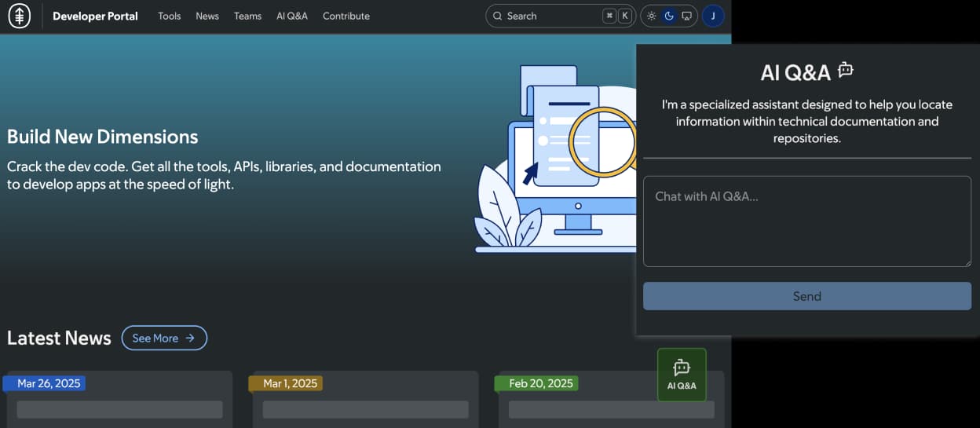
Task: Toggle the floating AI Q&A chat button
Action: 682,375
